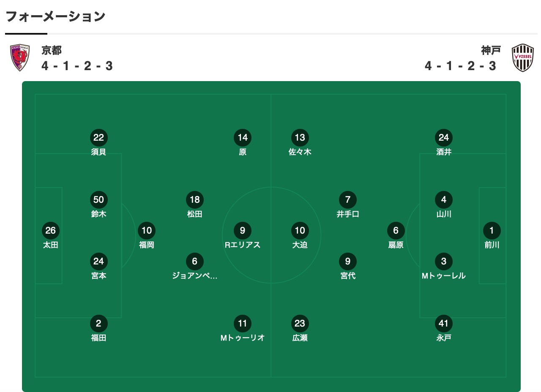Click player badge 13 佐々木

pyautogui.click(x=300, y=137)
